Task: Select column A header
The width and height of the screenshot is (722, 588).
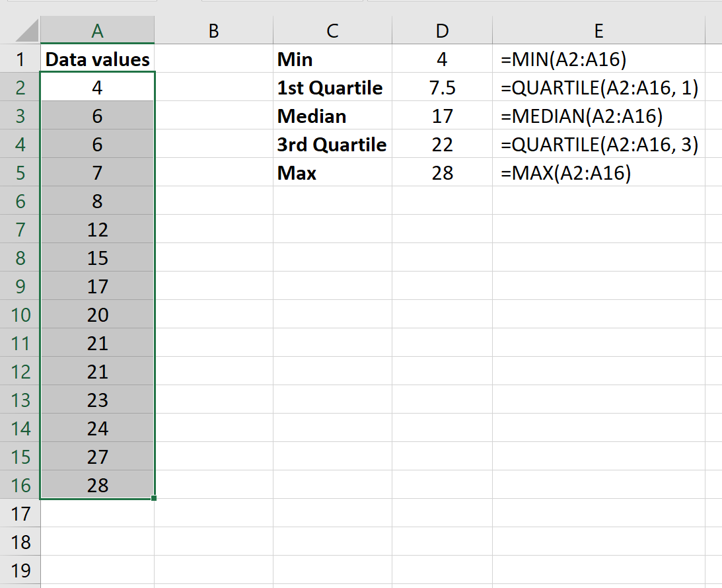Action: [x=97, y=30]
